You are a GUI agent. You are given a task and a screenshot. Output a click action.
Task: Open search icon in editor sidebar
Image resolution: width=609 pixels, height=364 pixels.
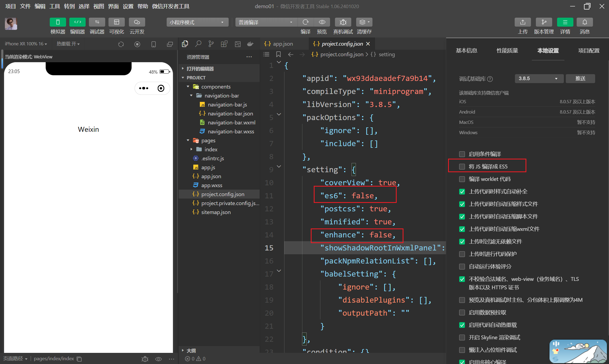tap(198, 44)
